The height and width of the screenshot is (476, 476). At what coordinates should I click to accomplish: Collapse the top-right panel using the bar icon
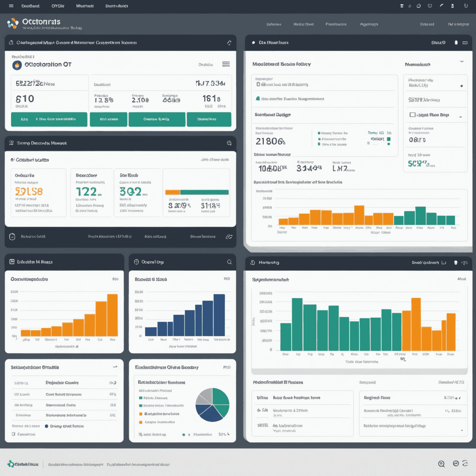click(x=465, y=43)
